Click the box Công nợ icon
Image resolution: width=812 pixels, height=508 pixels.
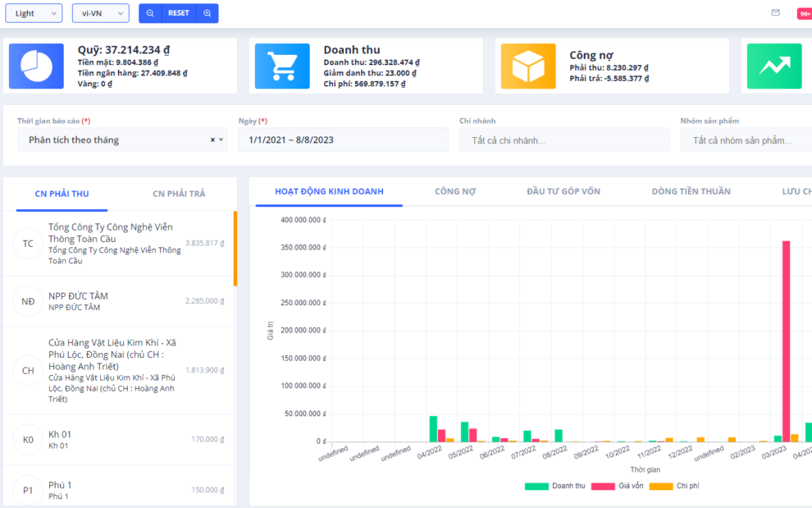click(x=528, y=66)
